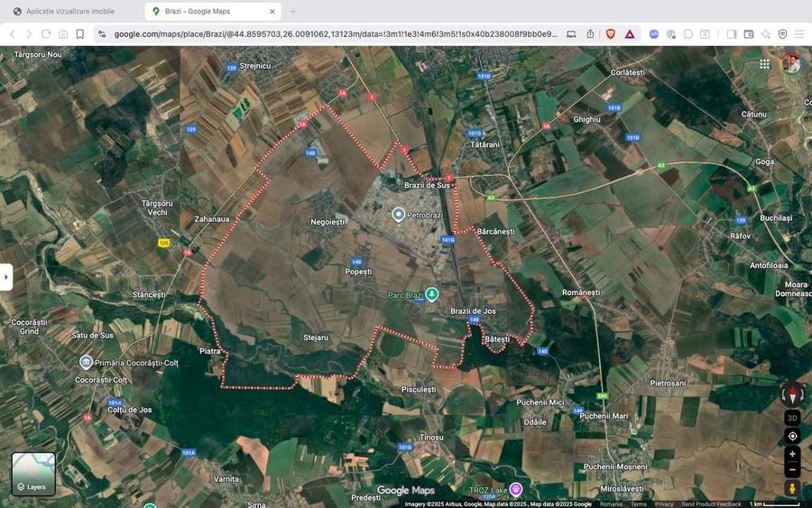Click the browser back arrow
Screen dimensions: 812x508
[x=13, y=34]
